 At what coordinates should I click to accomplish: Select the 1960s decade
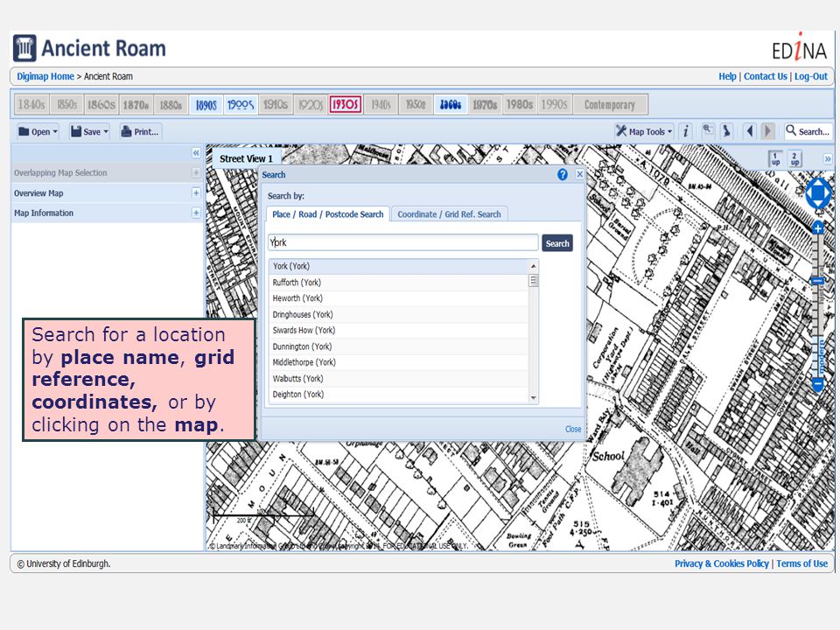(x=450, y=104)
